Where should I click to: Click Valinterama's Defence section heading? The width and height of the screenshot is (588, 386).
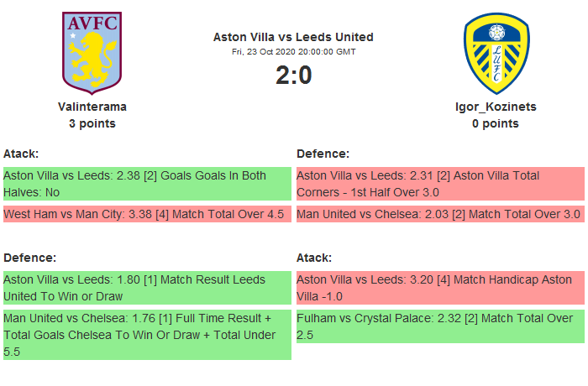[29, 258]
